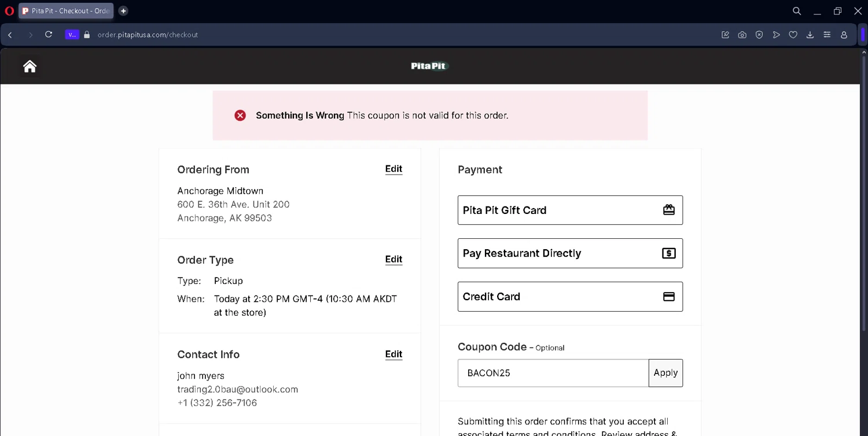
Task: Open browser profile account icon
Action: [x=844, y=35]
